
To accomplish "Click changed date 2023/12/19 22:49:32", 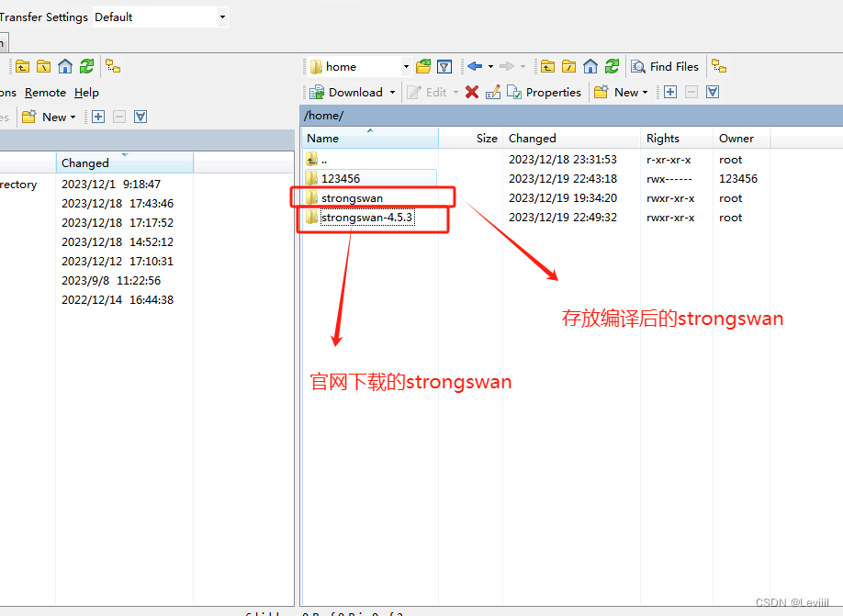I will coord(563,218).
